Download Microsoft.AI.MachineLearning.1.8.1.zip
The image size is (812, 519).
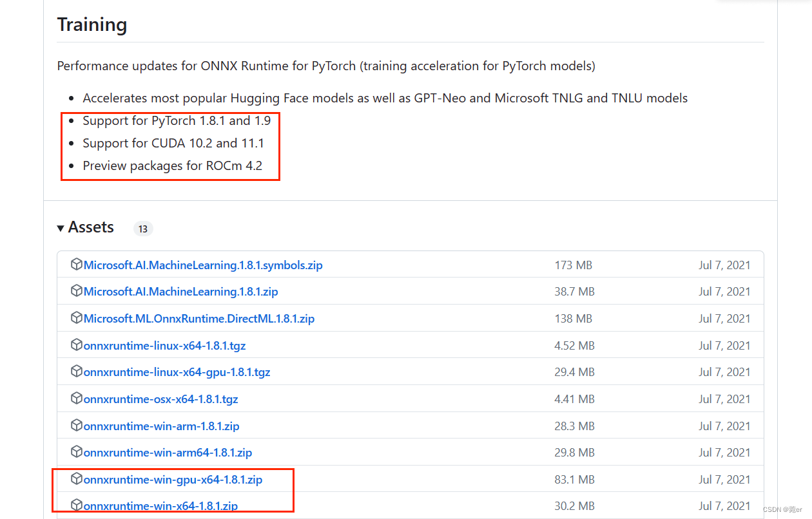[180, 292]
